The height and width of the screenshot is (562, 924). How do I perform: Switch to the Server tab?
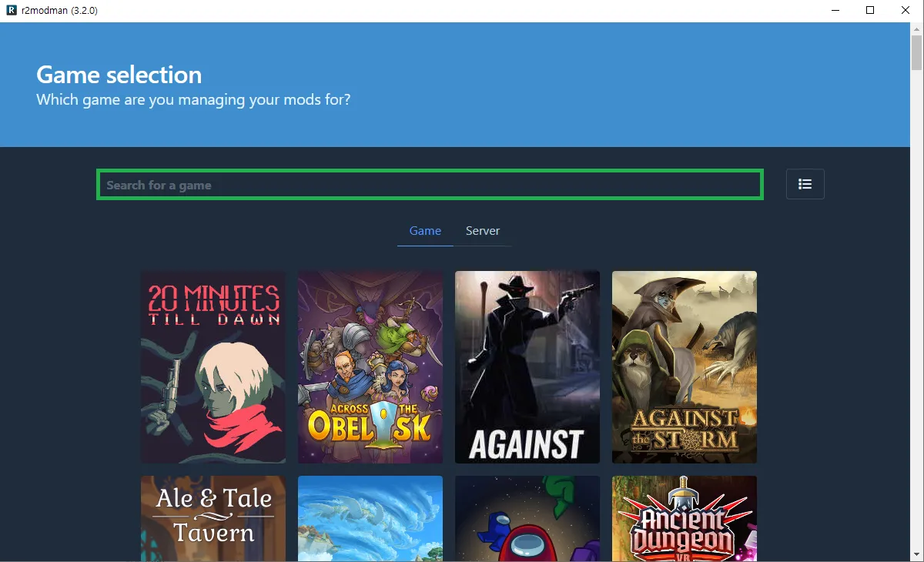[483, 231]
